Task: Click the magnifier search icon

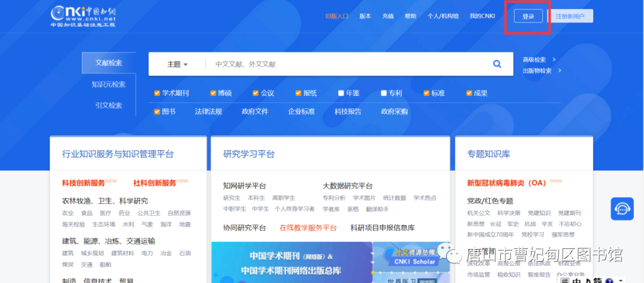Action: [497, 64]
